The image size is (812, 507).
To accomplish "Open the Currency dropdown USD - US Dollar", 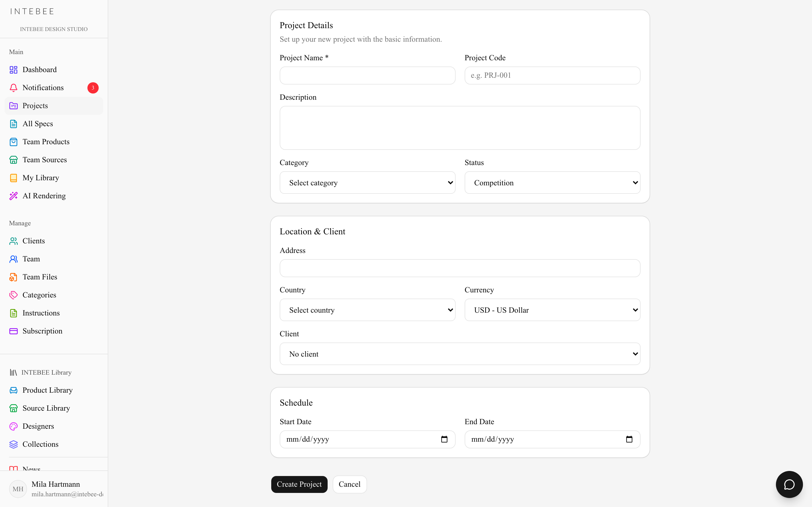I will tap(552, 310).
